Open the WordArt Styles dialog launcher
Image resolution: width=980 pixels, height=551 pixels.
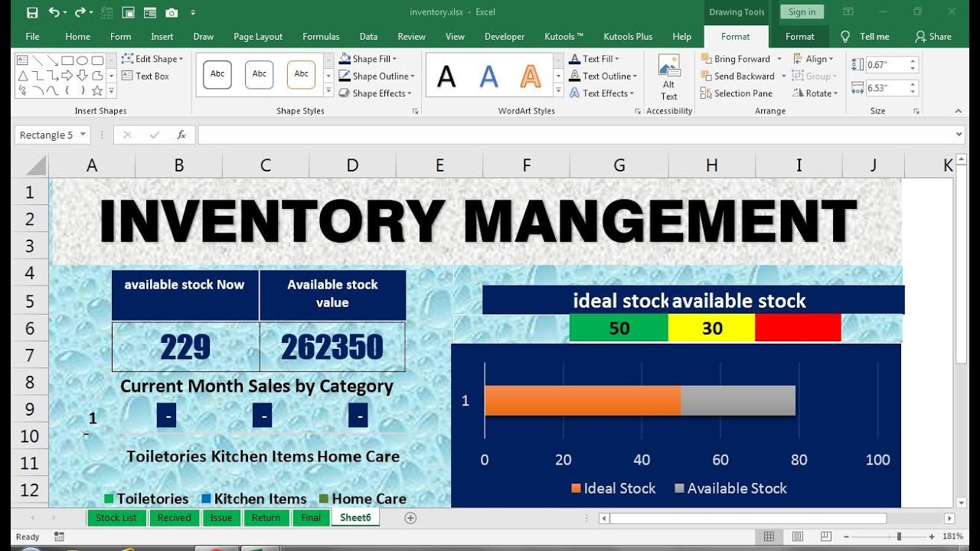[638, 111]
